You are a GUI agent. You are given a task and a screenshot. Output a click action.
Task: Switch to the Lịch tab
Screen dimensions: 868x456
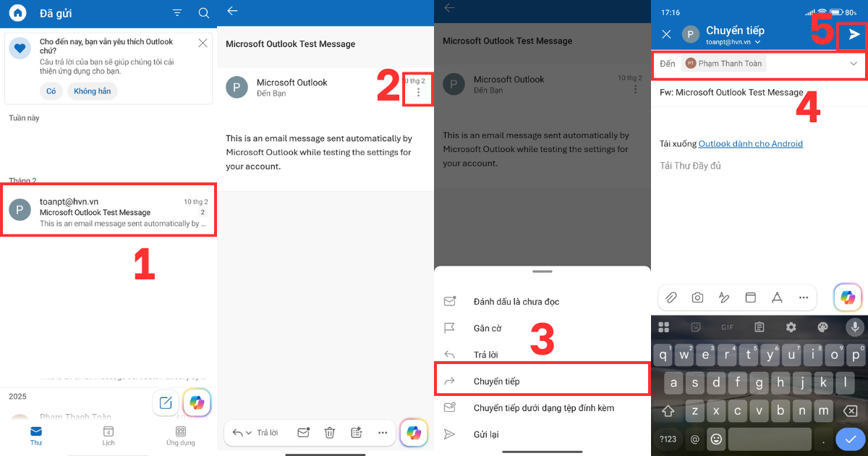109,436
